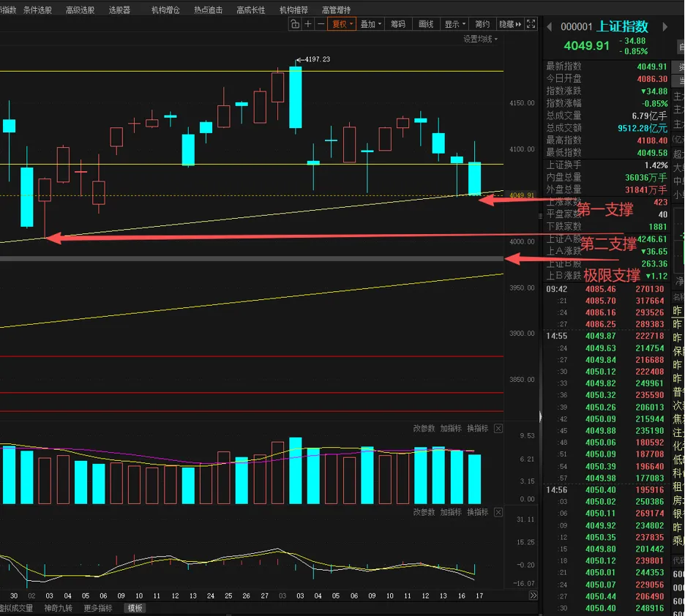The height and width of the screenshot is (616, 685).
Task: Click the 000001 上证指数 title
Action: tap(604, 26)
